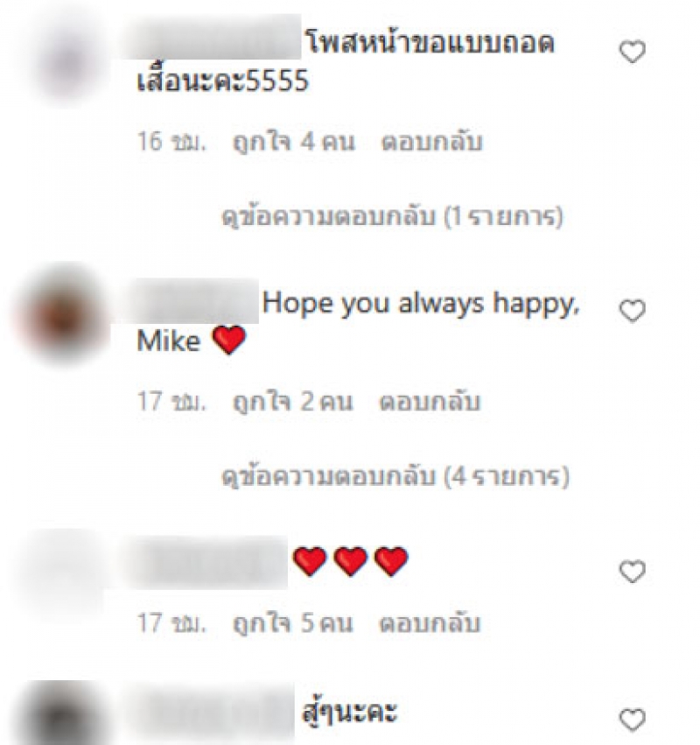Viewport: 700px width, 745px height.
Task: Open username before 'Hope you always happy'
Action: [x=187, y=302]
